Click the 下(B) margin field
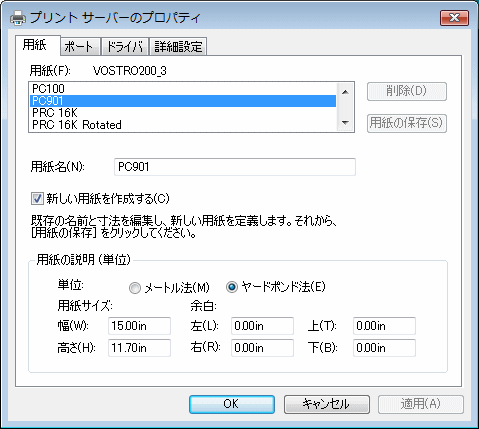Screen dimensions: 479x429 (384, 348)
